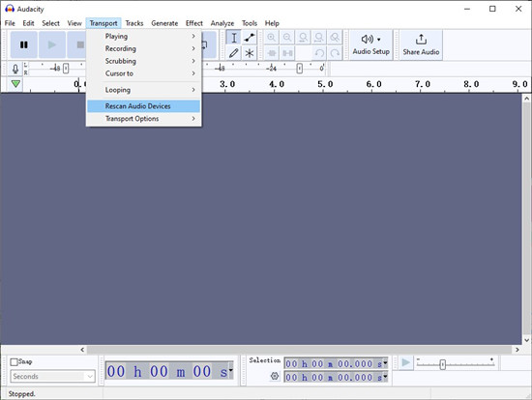Click the Audacity headphones title icon
Image resolution: width=532 pixels, height=400 pixels.
[10, 9]
